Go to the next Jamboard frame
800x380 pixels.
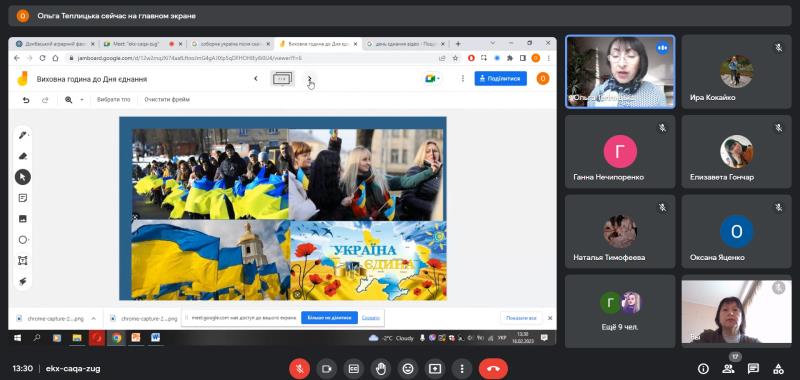coord(309,79)
